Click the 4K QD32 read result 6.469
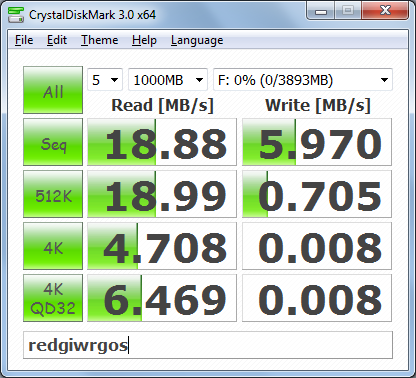 (x=162, y=298)
